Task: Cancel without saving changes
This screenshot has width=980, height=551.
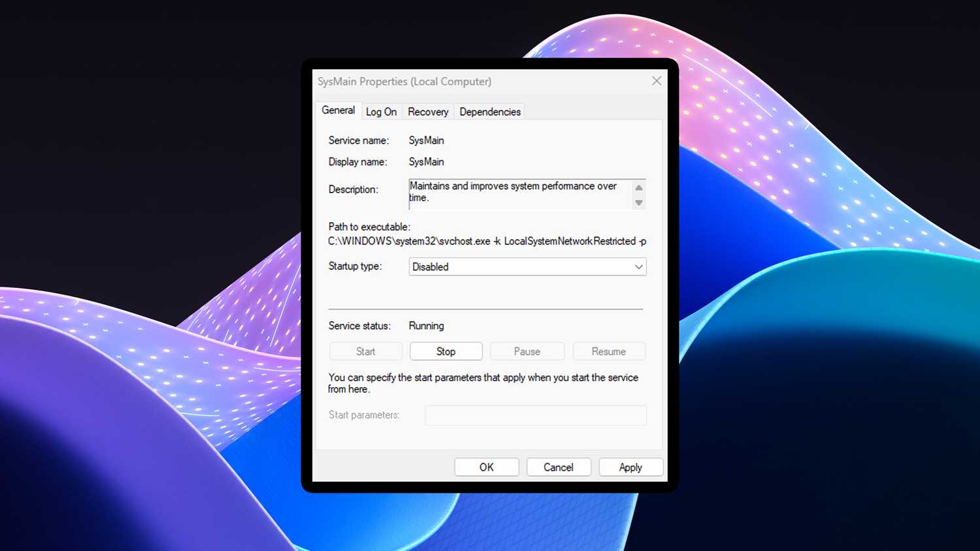Action: 559,467
